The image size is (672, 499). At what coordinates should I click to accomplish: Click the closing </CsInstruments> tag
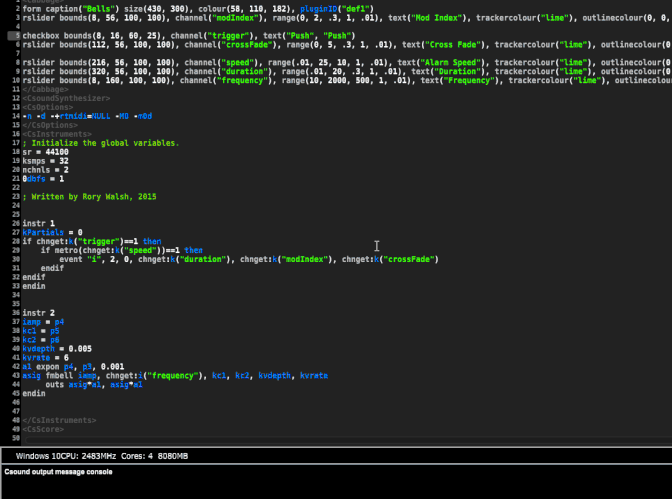coord(59,421)
